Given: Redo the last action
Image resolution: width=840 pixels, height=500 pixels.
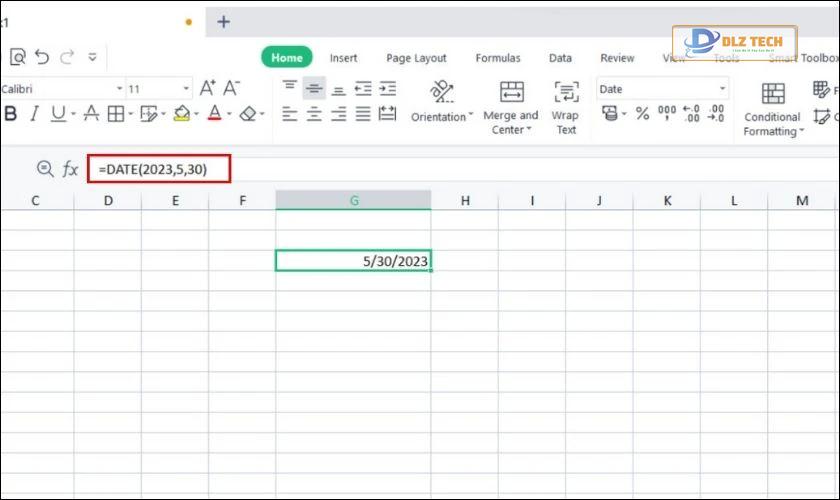Looking at the screenshot, I should click(x=66, y=57).
